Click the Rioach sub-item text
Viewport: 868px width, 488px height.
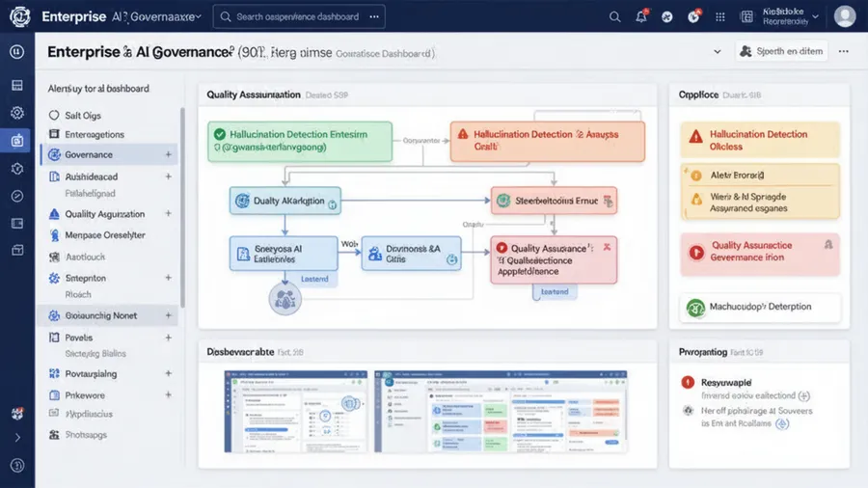point(78,294)
